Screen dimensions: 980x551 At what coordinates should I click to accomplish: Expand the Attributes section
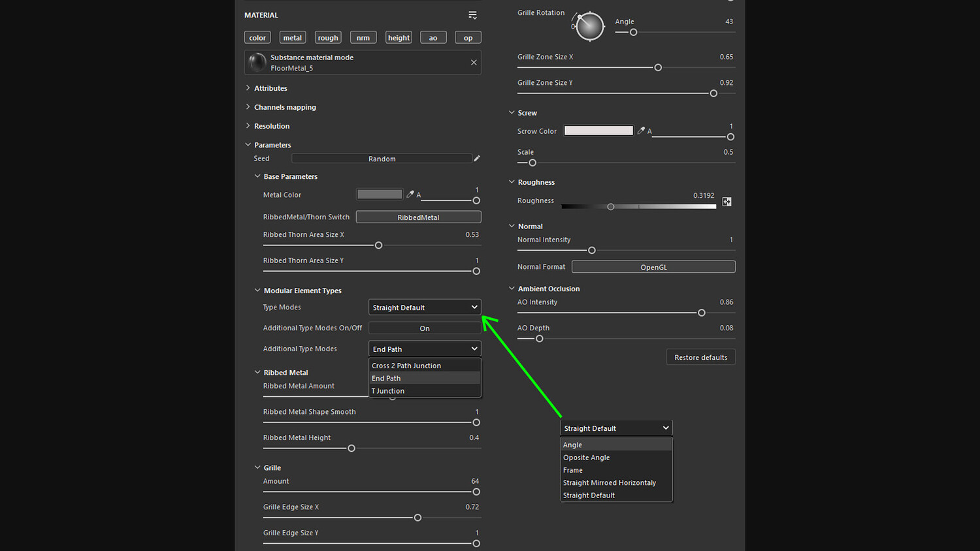270,88
